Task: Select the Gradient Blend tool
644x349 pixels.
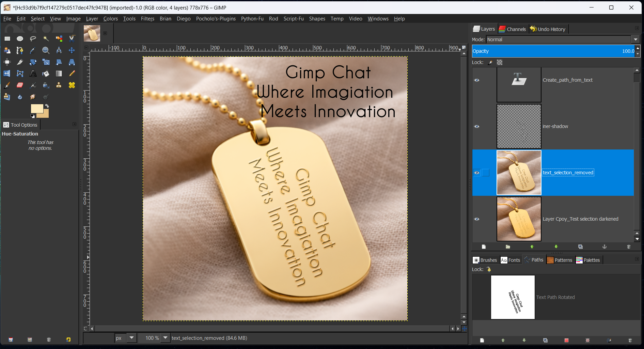Action: [x=59, y=74]
